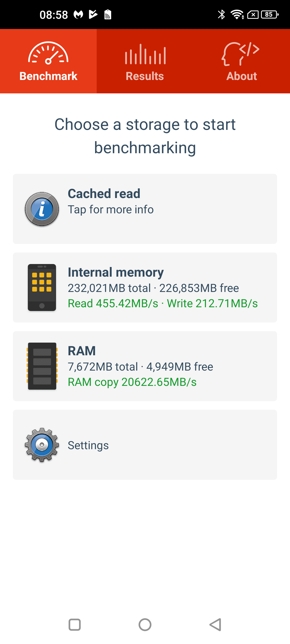
Task: Tap the speedometer Benchmark icon
Action: pyautogui.click(x=48, y=53)
